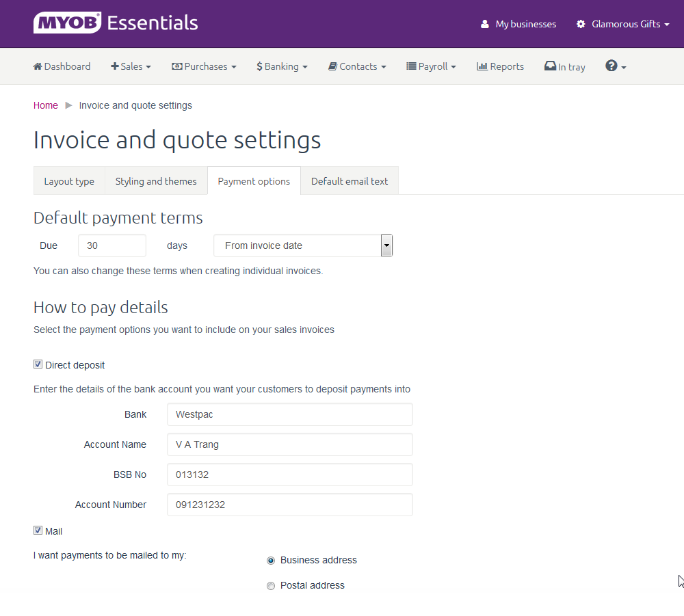
Task: Click the question mark help icon
Action: pos(611,66)
